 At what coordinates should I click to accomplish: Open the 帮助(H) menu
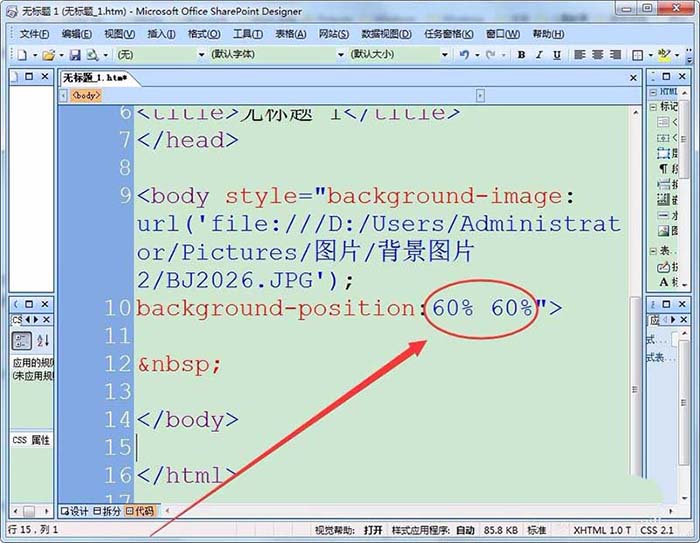tap(548, 34)
